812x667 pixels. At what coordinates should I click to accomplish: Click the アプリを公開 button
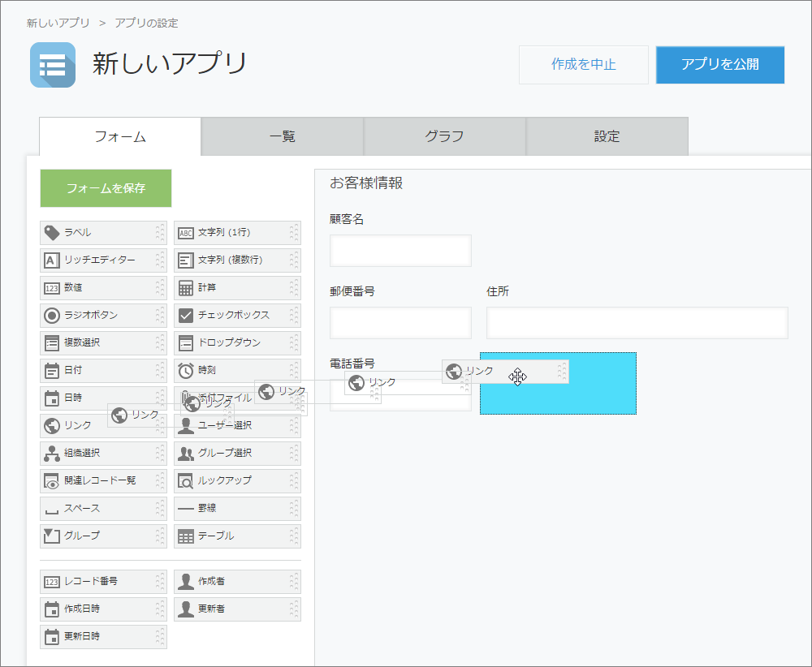[x=719, y=65]
